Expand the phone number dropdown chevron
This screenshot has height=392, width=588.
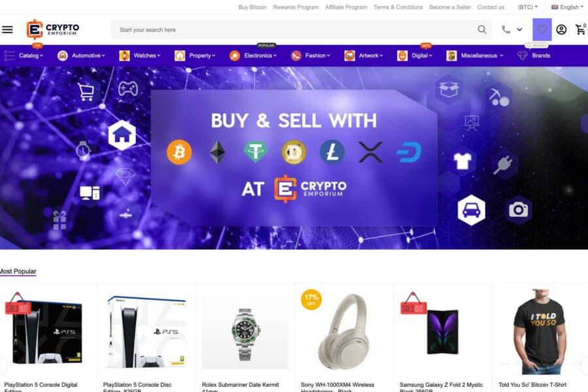[x=519, y=29]
